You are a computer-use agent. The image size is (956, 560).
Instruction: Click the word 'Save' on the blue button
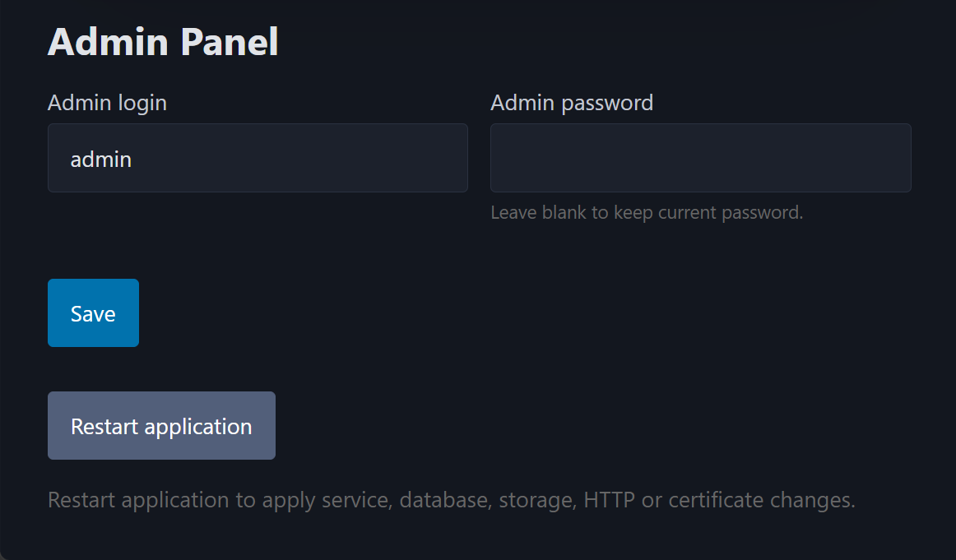click(93, 314)
